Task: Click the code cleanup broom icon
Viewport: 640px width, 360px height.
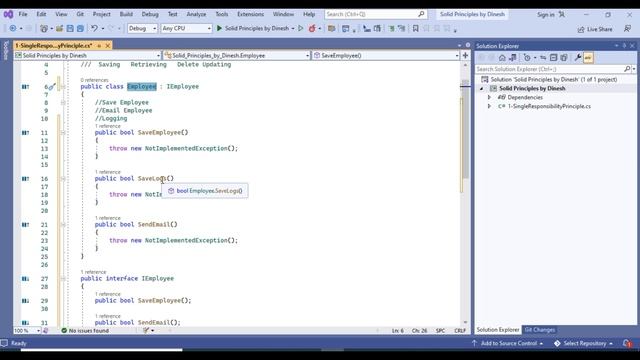Action: 146,330
